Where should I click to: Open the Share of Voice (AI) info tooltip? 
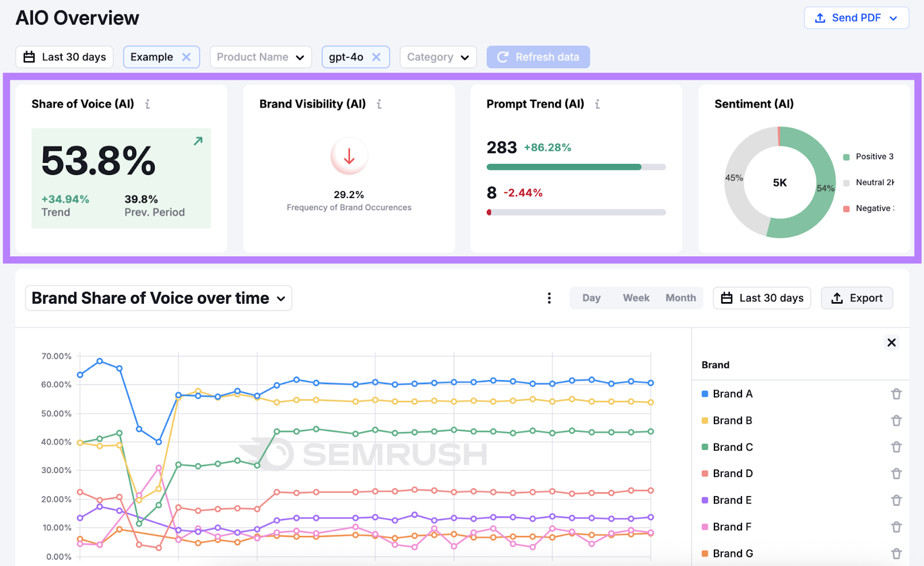click(x=148, y=104)
